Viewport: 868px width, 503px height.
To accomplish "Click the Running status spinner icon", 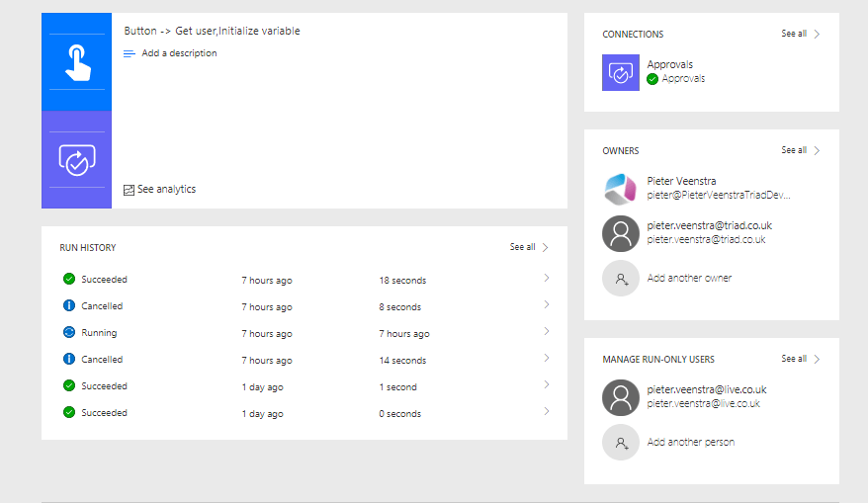I will click(69, 332).
